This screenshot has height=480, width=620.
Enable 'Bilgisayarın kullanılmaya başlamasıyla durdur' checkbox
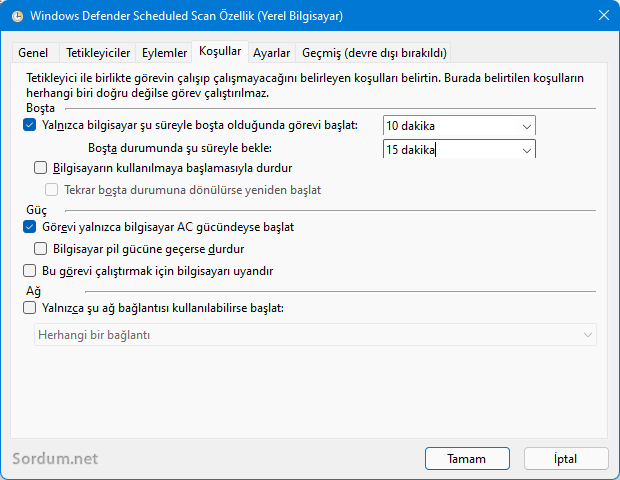tap(40, 168)
